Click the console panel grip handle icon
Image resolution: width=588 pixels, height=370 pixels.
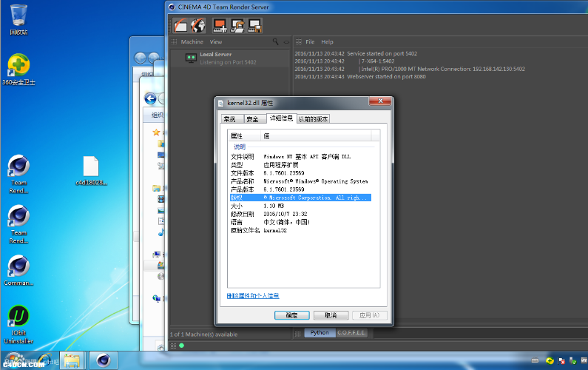coord(299,41)
